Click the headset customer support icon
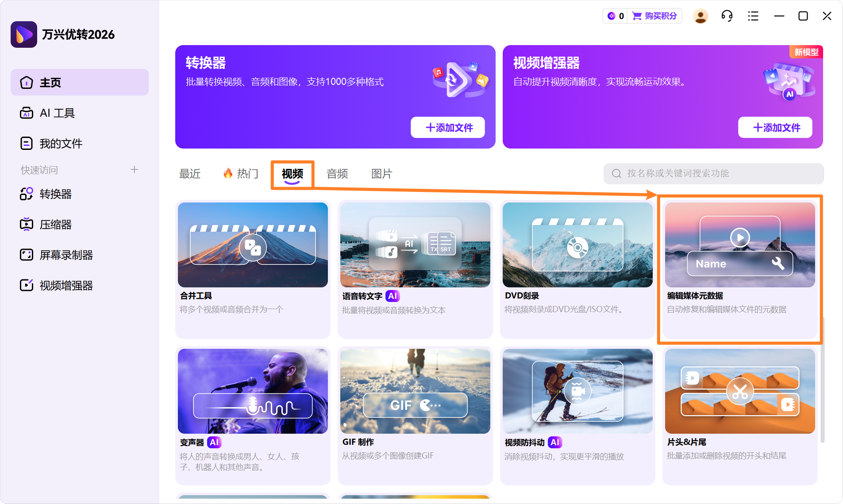Screen dimensions: 843x504 coord(727,15)
